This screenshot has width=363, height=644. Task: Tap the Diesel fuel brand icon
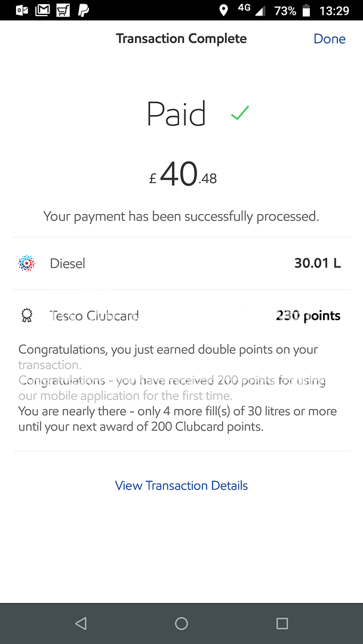point(27,263)
